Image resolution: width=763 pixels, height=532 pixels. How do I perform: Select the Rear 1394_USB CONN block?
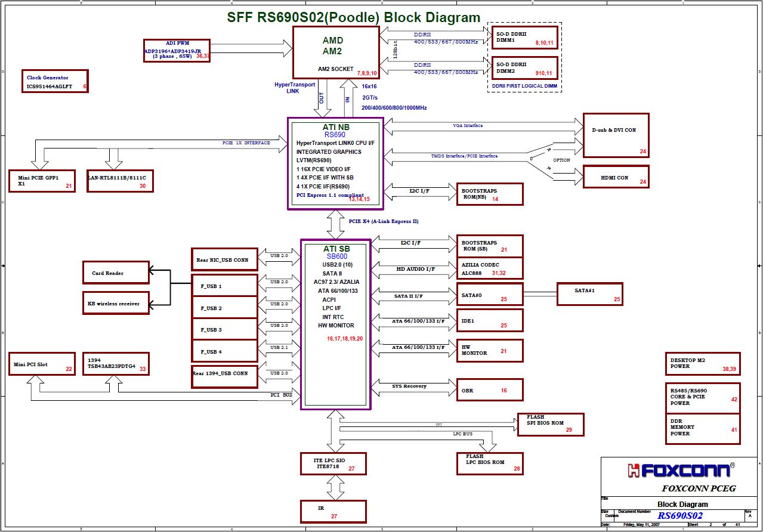coord(224,376)
